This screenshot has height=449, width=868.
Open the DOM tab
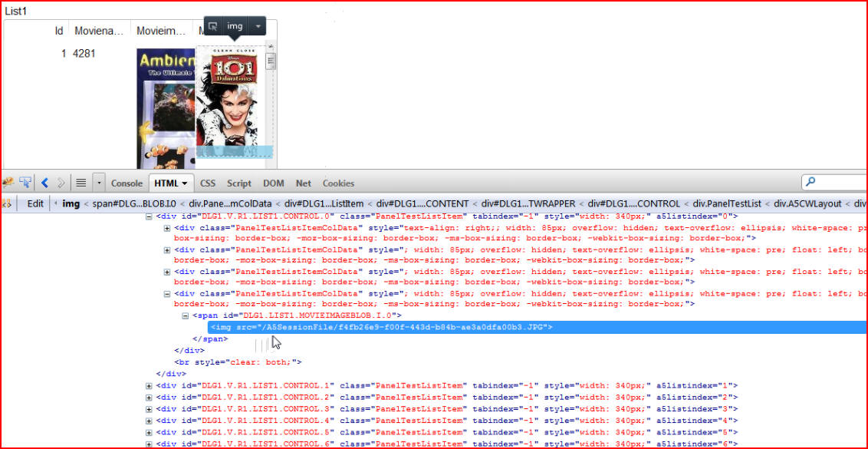coord(274,183)
